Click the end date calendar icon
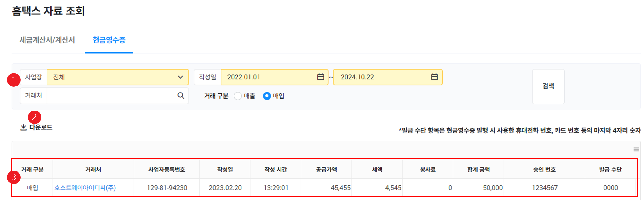 (x=434, y=77)
